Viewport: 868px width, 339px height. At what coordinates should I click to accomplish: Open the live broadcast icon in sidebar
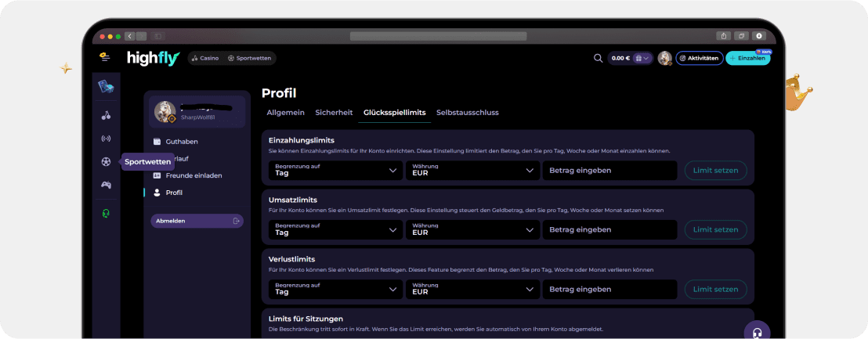(106, 139)
